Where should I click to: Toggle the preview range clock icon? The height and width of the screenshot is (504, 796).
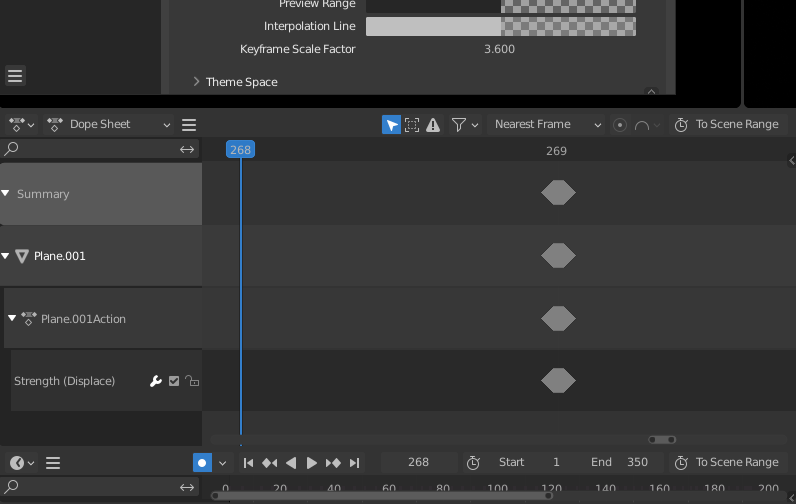click(473, 463)
